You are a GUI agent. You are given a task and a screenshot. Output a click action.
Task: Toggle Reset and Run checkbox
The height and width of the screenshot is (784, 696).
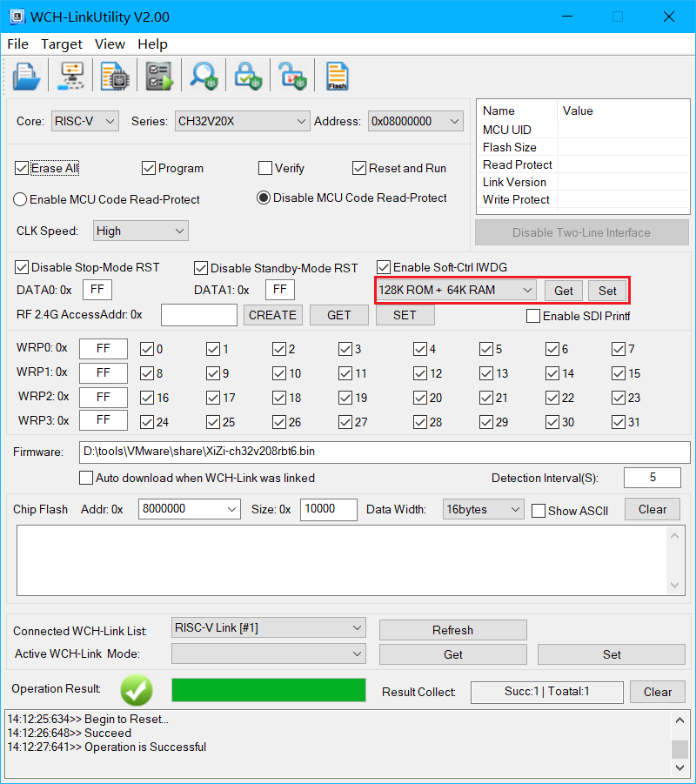359,168
